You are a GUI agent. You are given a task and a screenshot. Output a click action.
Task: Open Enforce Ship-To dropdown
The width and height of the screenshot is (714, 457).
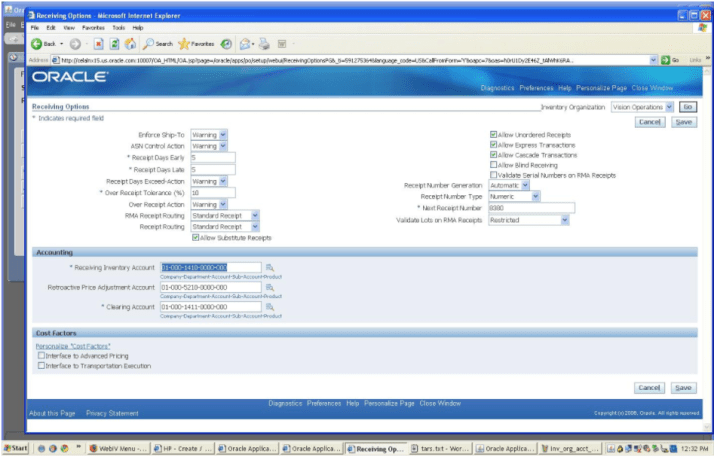click(223, 134)
